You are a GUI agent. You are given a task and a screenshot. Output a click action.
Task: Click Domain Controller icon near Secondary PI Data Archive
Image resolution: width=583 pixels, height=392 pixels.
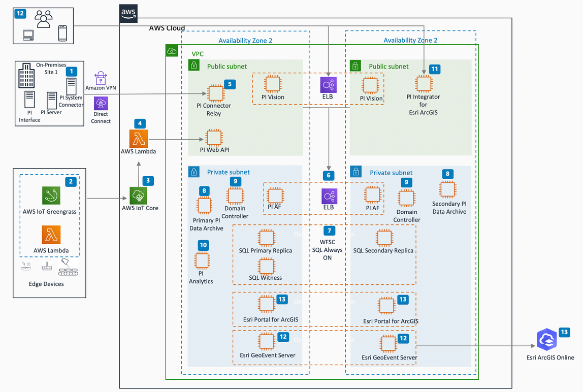click(x=406, y=198)
